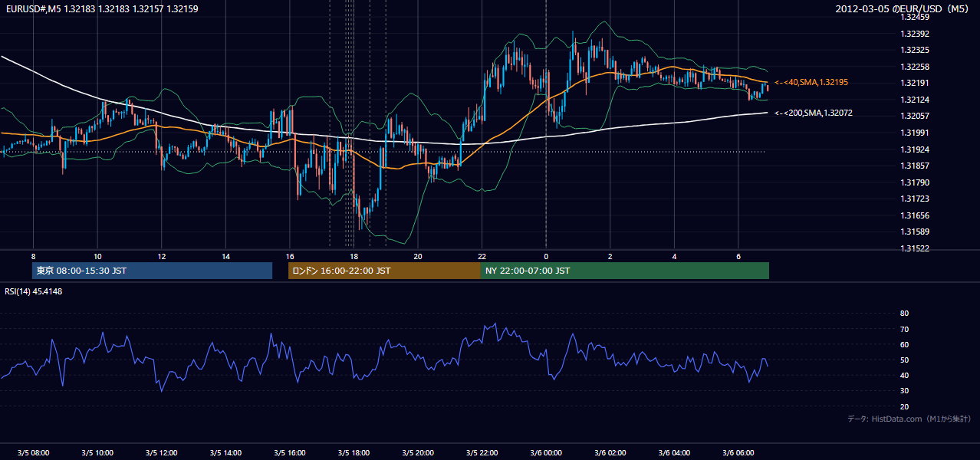Select the ロンドン 16:00-22:00 JST session bar
The width and height of the screenshot is (980, 460).
(384, 271)
